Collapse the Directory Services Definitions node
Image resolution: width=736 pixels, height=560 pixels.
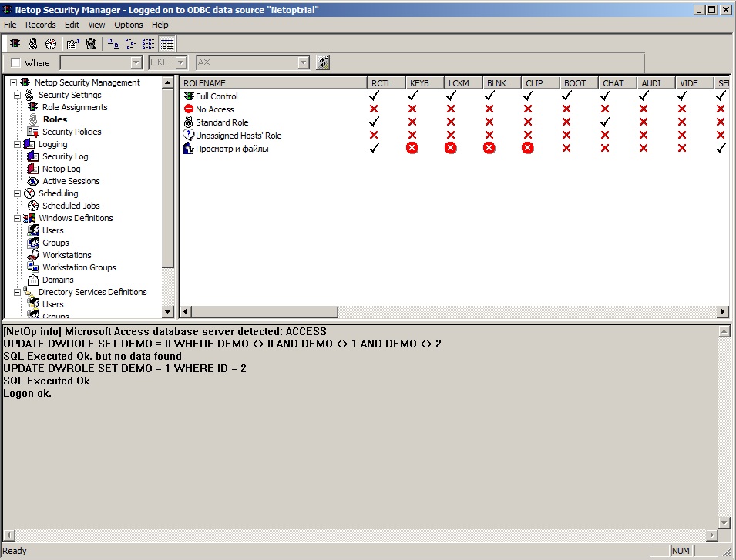click(18, 292)
